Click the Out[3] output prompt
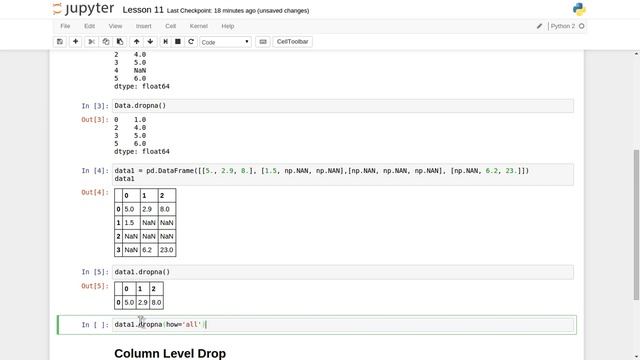This screenshot has height=360, width=640. click(x=95, y=120)
